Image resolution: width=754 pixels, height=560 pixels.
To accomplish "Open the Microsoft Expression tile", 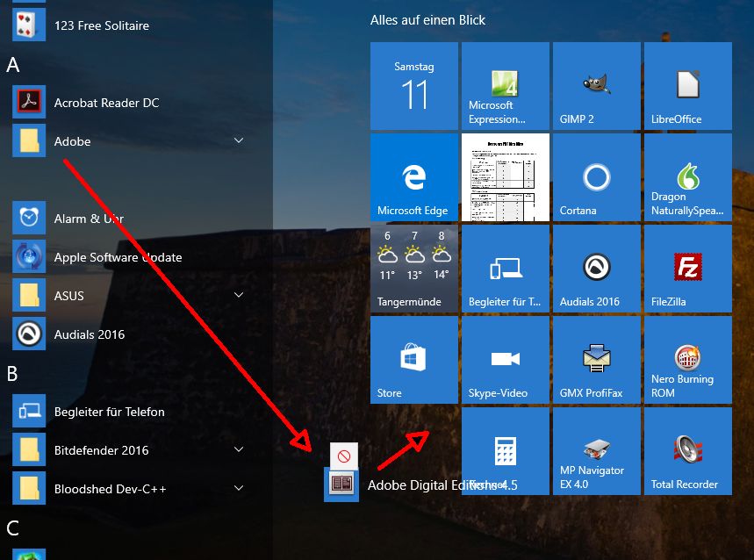I will coord(506,86).
